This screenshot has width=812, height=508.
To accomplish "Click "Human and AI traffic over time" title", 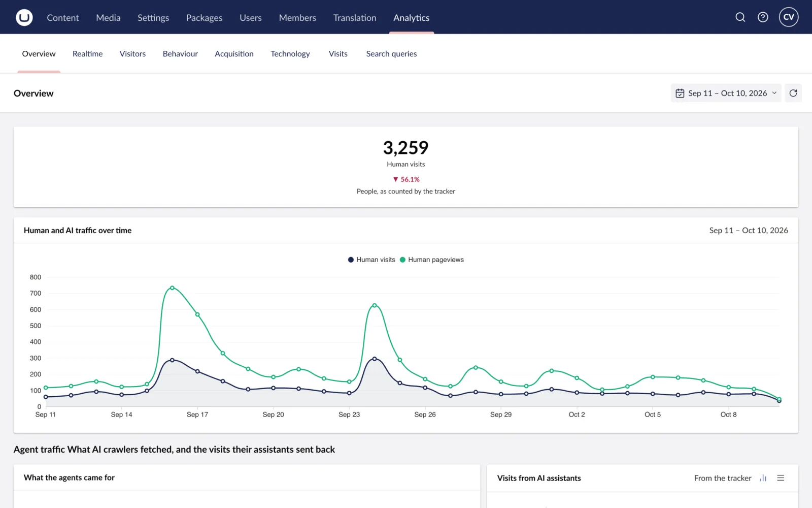I will (78, 231).
